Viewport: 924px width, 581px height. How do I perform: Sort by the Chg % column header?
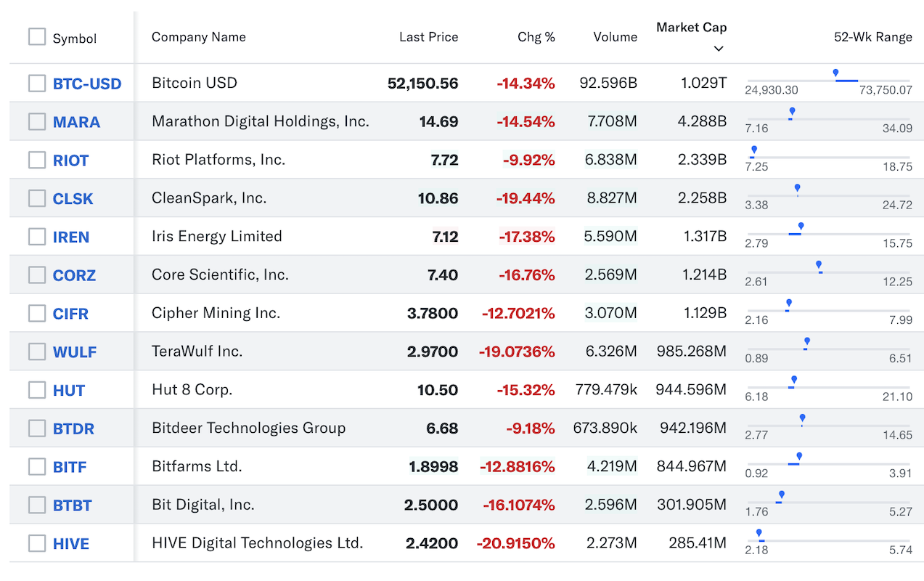click(x=536, y=37)
